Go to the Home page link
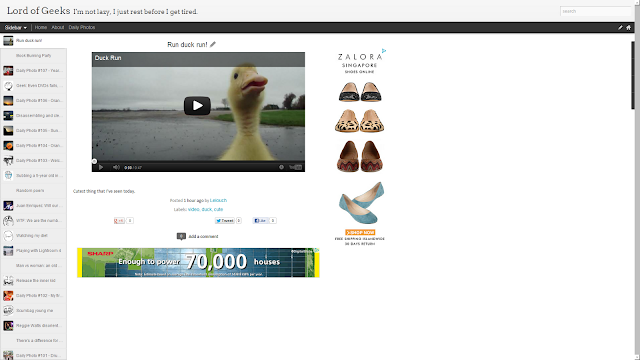Screen dimensions: 640x360 coord(41,27)
